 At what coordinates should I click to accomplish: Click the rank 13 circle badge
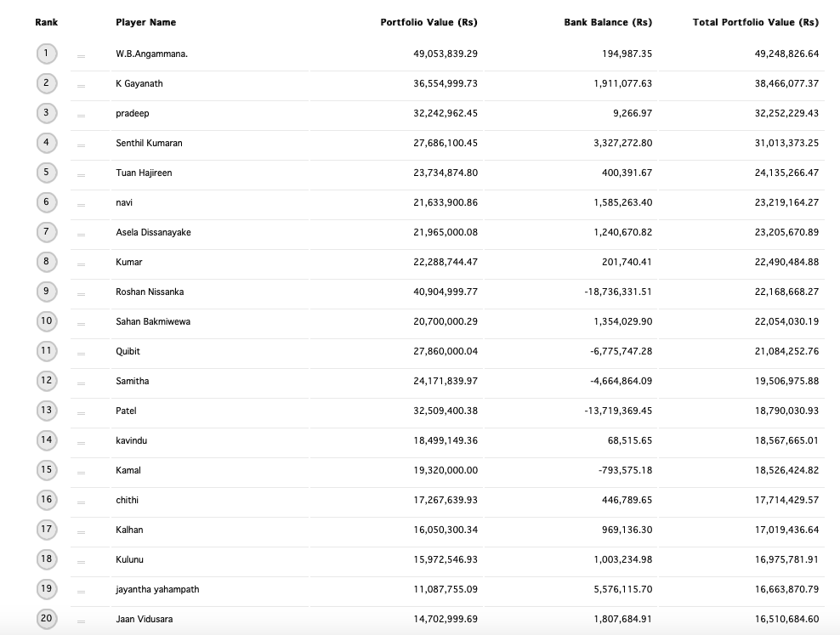(x=47, y=411)
